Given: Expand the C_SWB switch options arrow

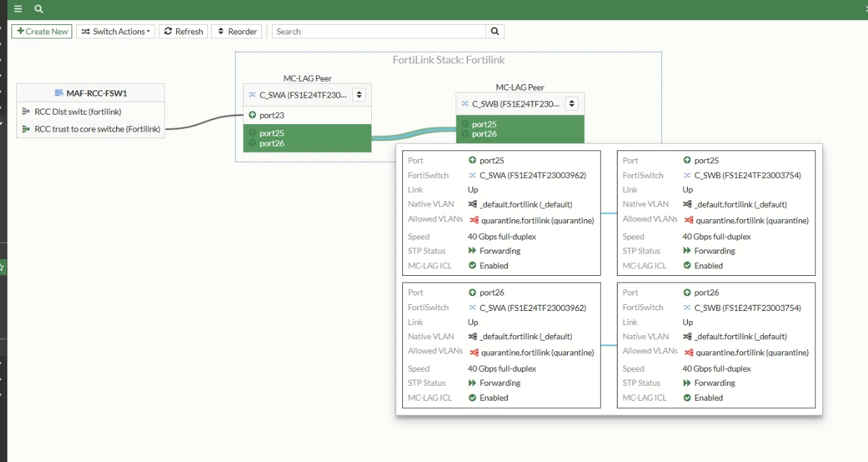Looking at the screenshot, I should click(x=572, y=104).
